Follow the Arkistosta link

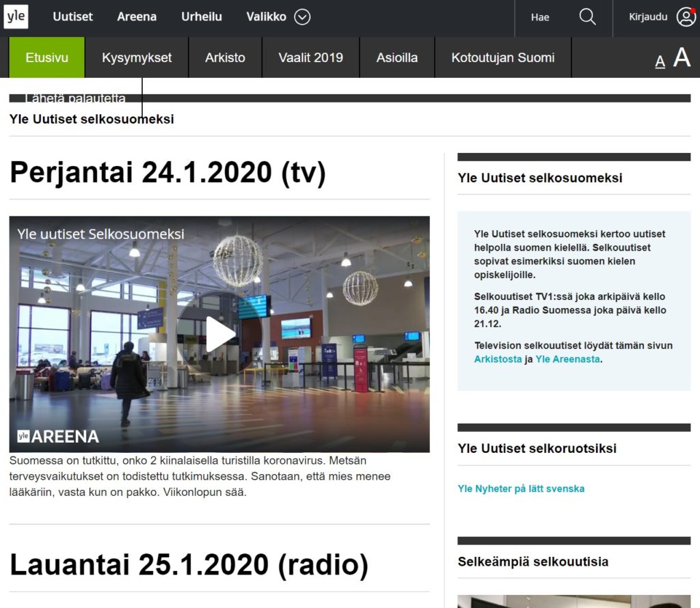click(498, 359)
